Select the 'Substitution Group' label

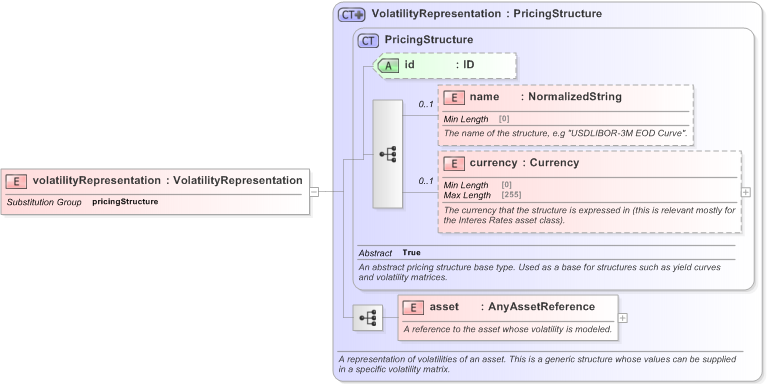point(44,202)
